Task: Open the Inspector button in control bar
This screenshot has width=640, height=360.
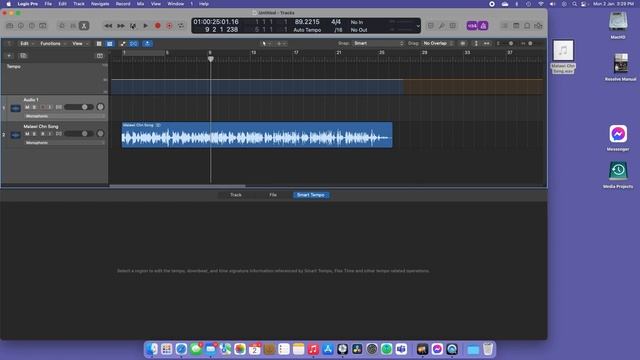Action: pyautogui.click(x=21, y=26)
